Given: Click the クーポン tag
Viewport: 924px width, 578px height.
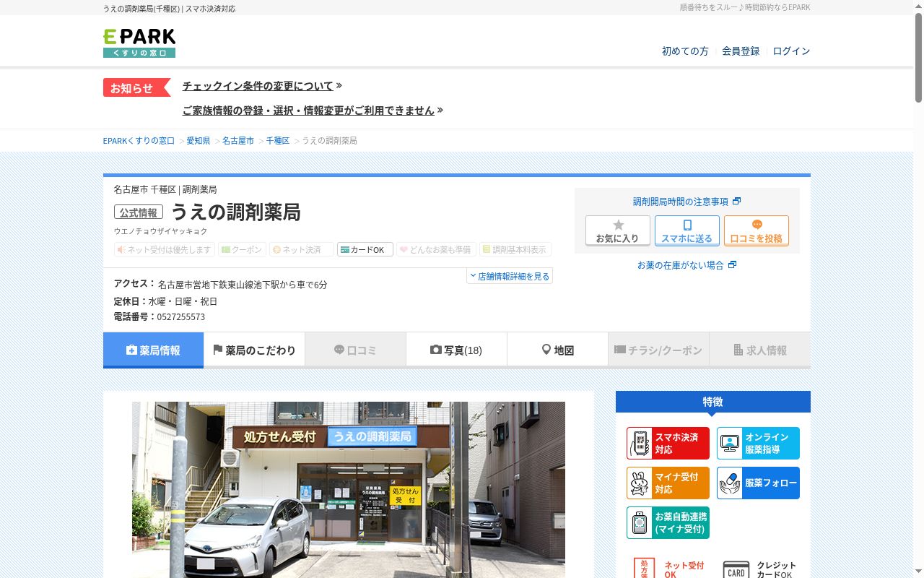Looking at the screenshot, I should pyautogui.click(x=243, y=249).
